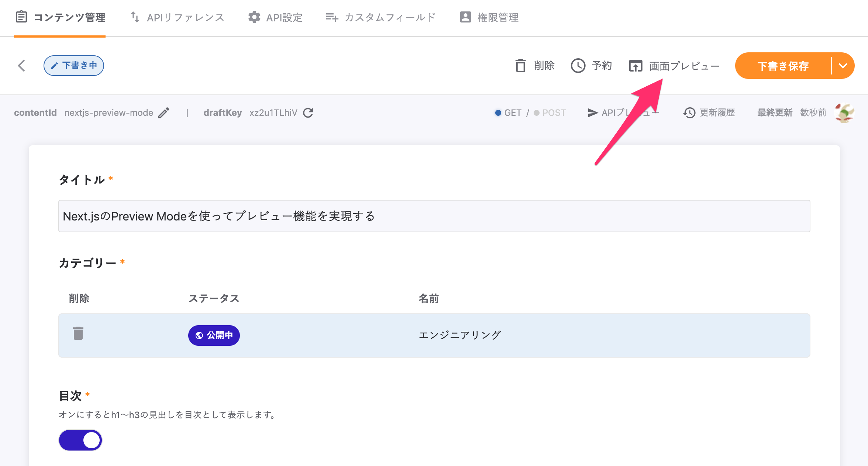Click the 下書き中 status badge
The image size is (868, 466).
coord(74,66)
